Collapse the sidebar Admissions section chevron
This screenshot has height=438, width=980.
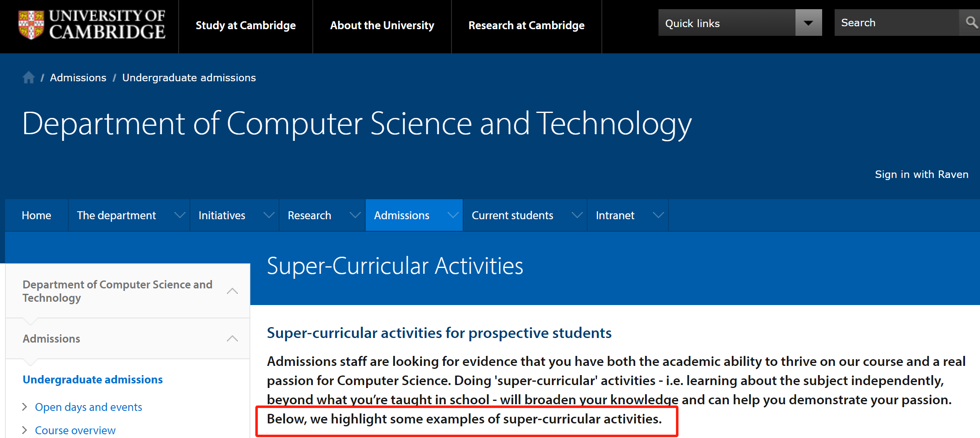(x=232, y=338)
